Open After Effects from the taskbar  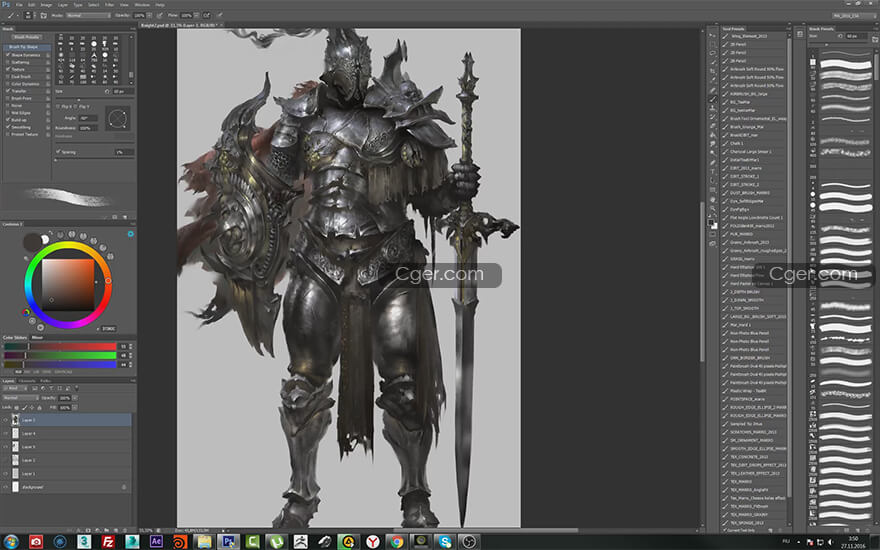(156, 542)
